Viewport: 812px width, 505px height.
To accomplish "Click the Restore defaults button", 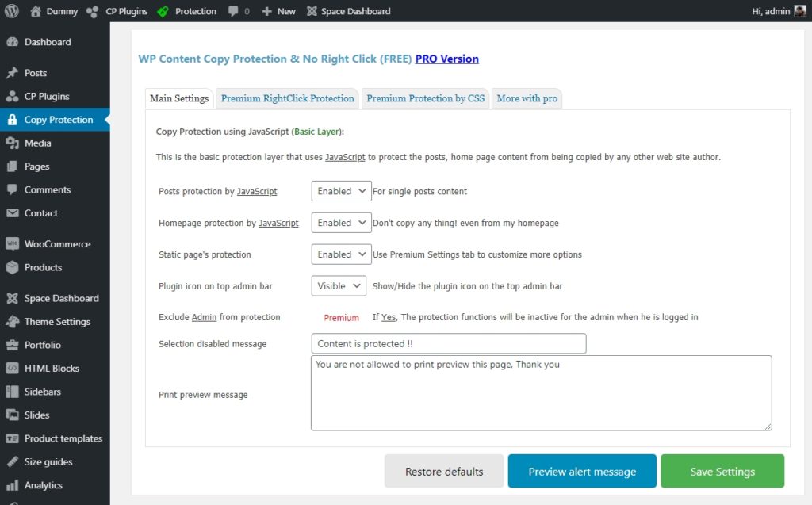I will (444, 472).
